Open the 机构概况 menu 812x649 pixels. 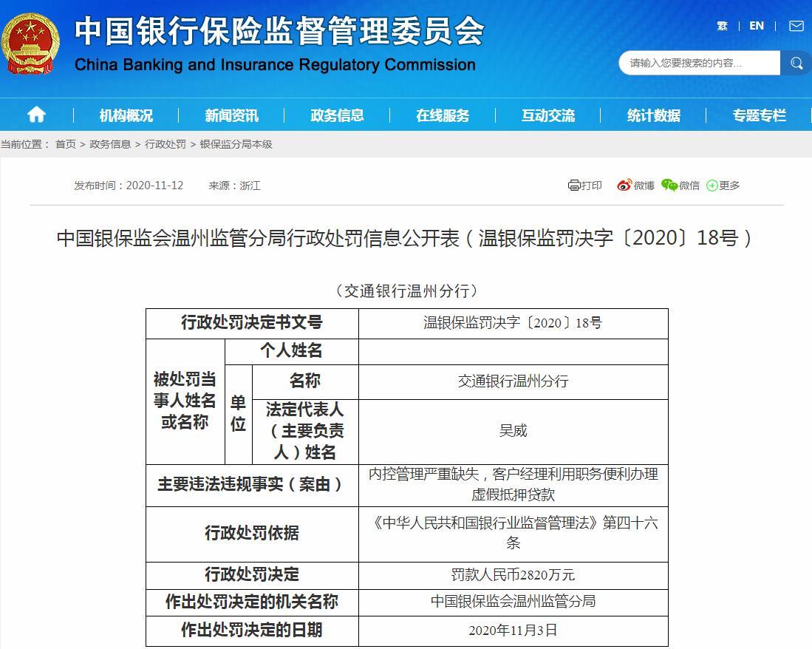point(126,115)
